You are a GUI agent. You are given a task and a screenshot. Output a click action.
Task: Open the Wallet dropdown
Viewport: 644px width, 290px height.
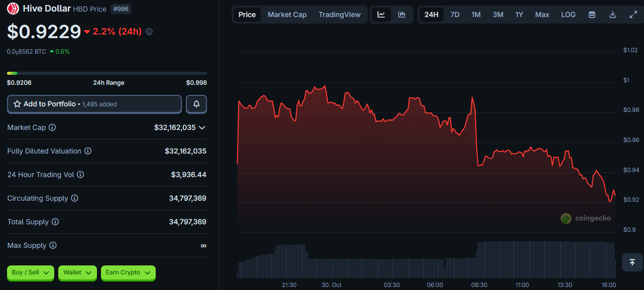pos(78,272)
